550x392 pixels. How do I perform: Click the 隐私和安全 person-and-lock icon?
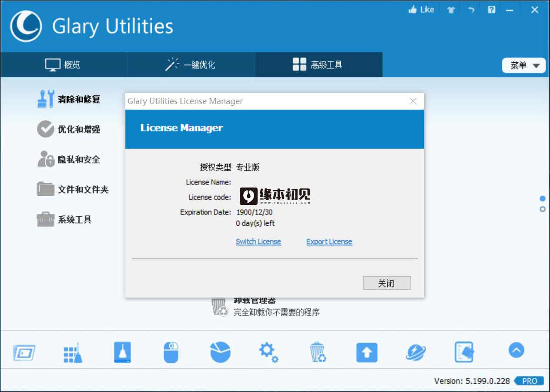(46, 159)
